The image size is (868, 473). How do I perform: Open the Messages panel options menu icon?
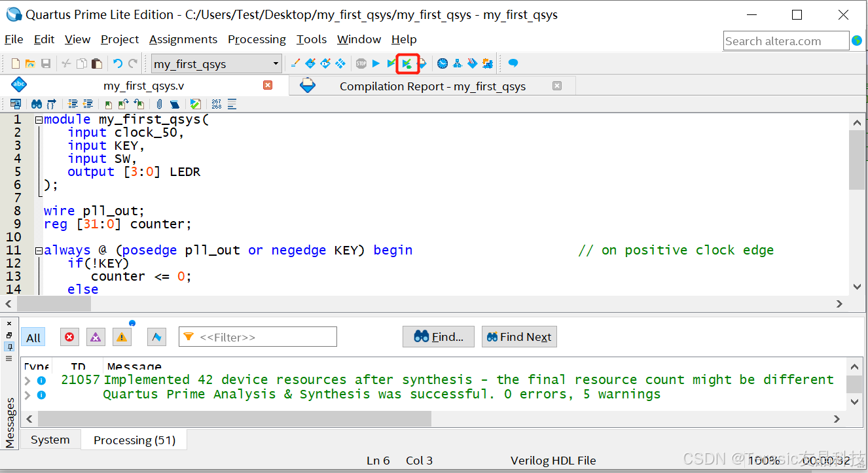pos(9,359)
